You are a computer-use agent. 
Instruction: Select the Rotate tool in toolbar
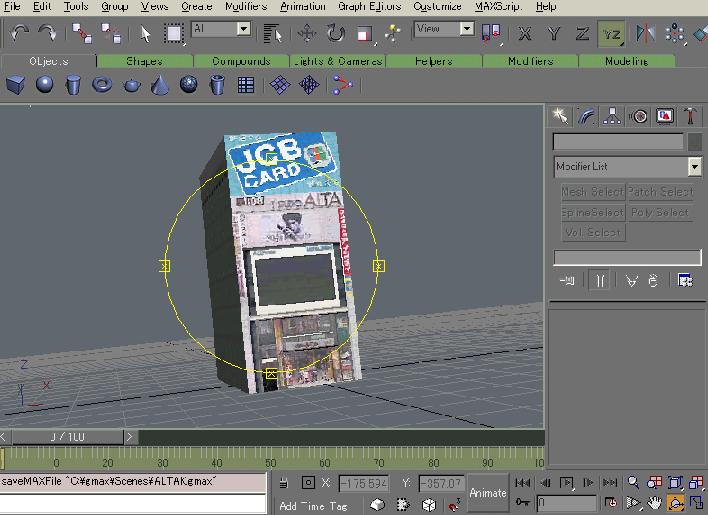[335, 34]
